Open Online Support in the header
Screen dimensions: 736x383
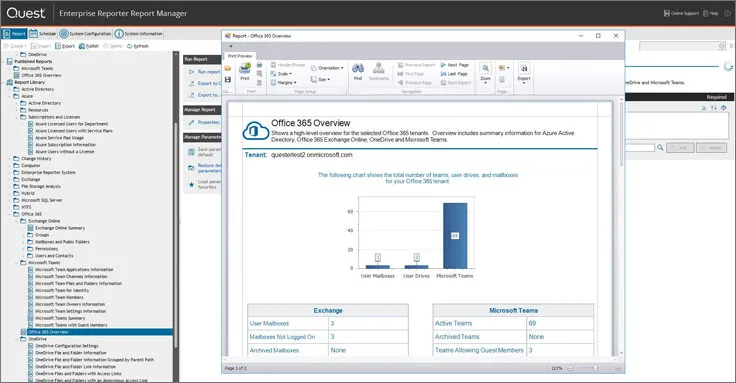tap(681, 14)
